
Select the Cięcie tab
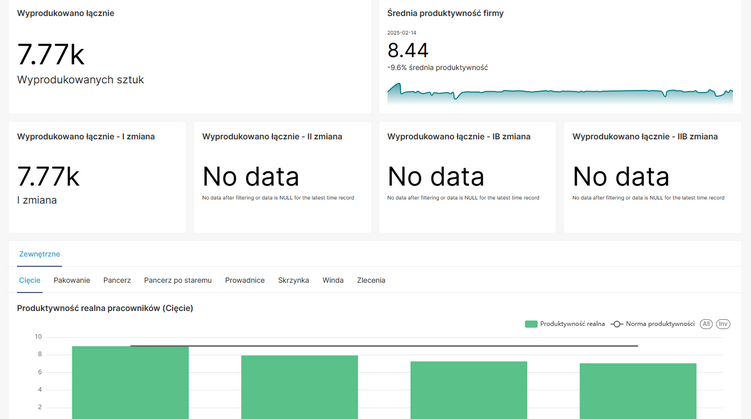click(30, 280)
